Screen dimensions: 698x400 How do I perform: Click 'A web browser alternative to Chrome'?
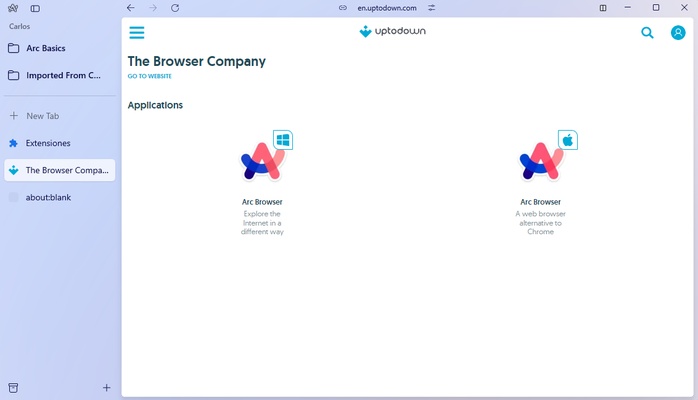[x=540, y=222]
